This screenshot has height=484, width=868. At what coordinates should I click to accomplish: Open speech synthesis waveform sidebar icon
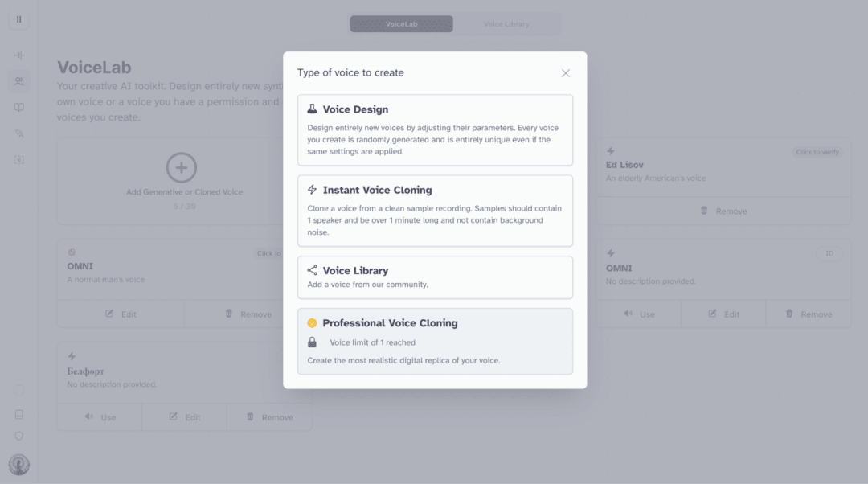(19, 55)
